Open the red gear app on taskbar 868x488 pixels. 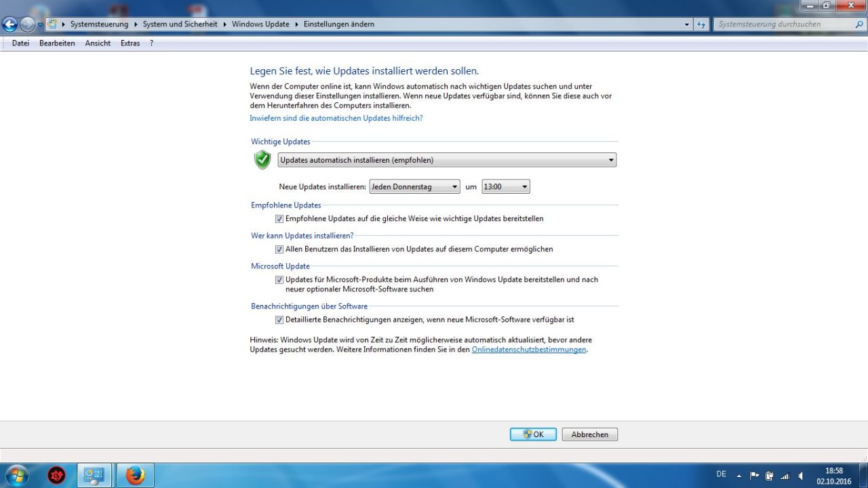(56, 476)
